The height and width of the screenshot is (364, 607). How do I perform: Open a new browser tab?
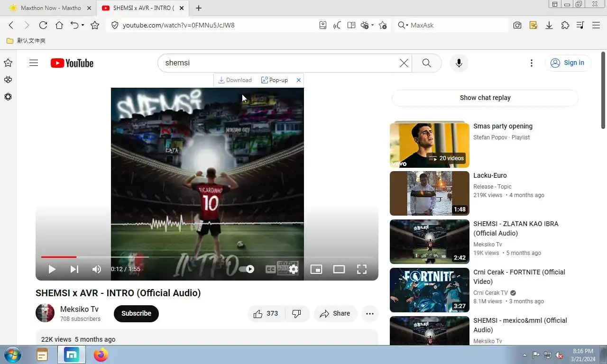(x=199, y=8)
